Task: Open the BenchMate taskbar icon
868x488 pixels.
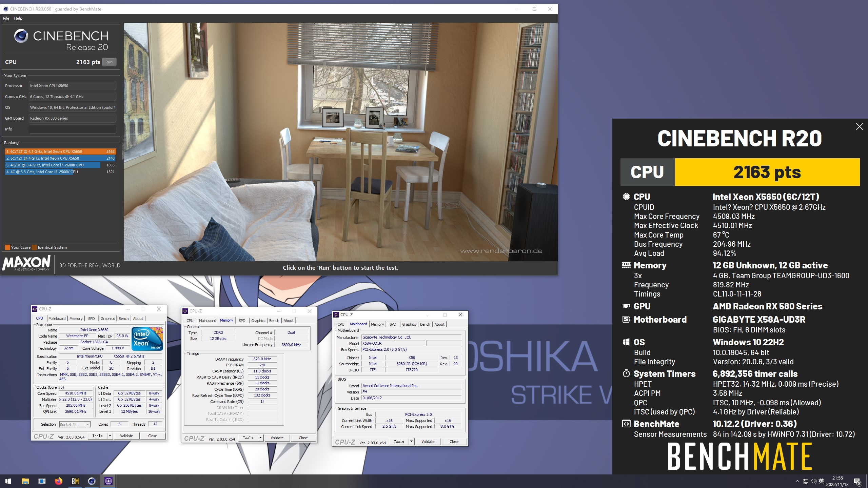Action: pos(75,481)
